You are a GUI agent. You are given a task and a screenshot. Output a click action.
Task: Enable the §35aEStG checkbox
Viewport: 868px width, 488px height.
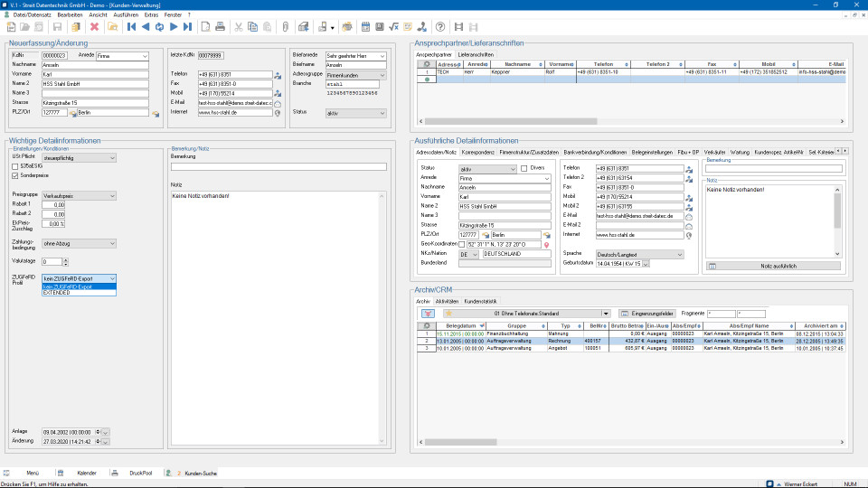(x=14, y=166)
